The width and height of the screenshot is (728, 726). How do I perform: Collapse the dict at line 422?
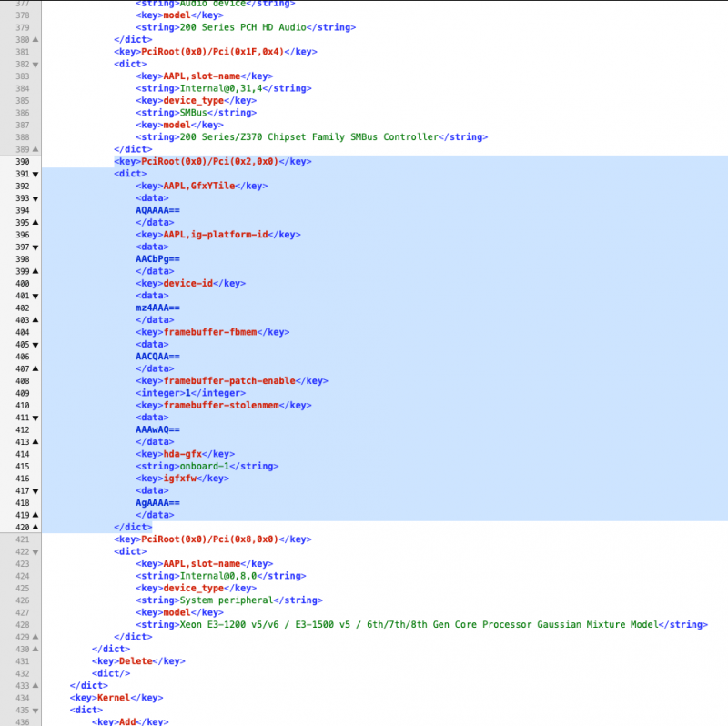(x=35, y=552)
